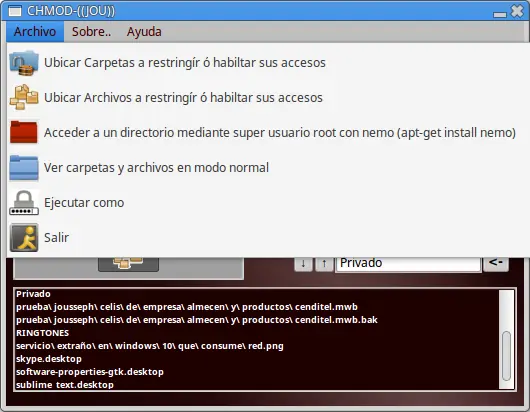Screen dimensions: 530x412
Task: Choose Ubicar Archivos a restringír ó habilitar sus accesos
Action: 268,98
